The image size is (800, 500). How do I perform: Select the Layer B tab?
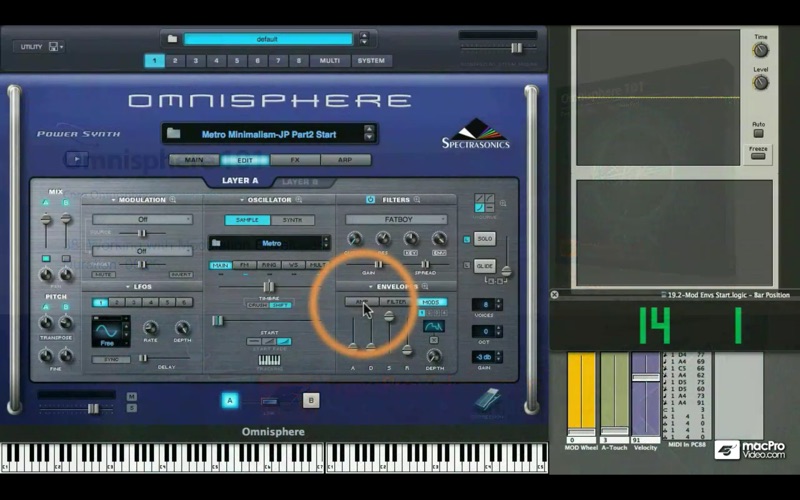pos(299,182)
